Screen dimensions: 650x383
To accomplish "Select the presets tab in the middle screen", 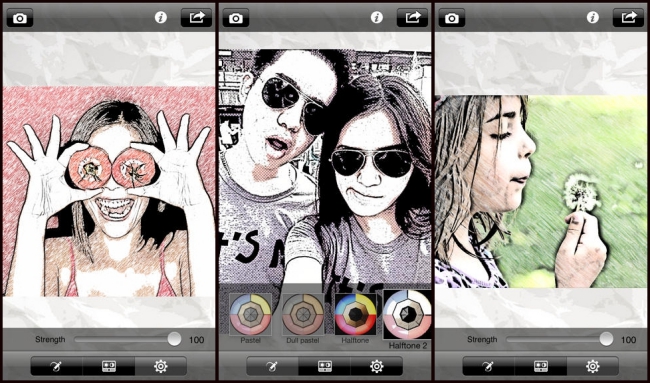I will point(325,366).
